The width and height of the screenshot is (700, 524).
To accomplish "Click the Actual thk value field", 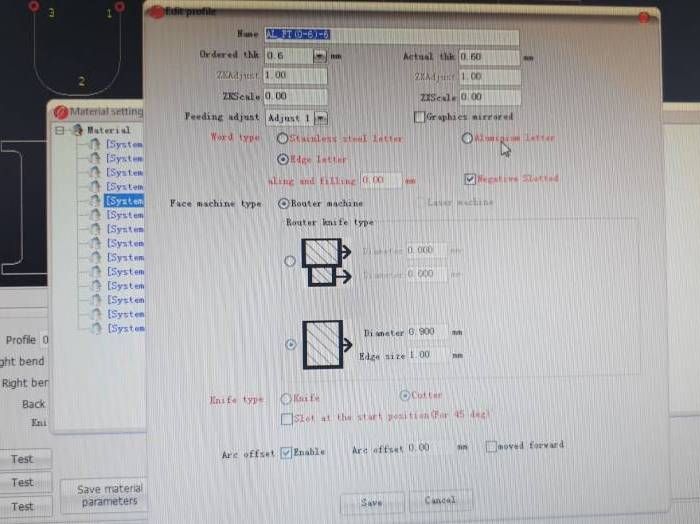I will coord(489,57).
